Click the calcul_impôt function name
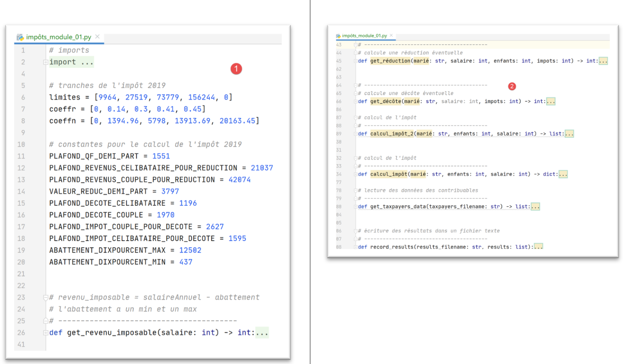This screenshot has width=625, height=364. point(388,174)
